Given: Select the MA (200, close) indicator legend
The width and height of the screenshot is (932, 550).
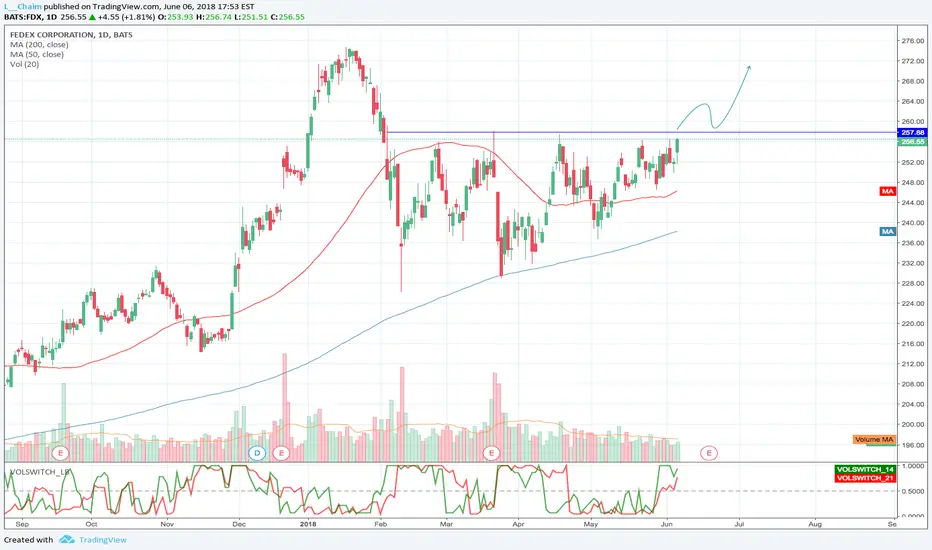Looking at the screenshot, I should pyautogui.click(x=39, y=45).
